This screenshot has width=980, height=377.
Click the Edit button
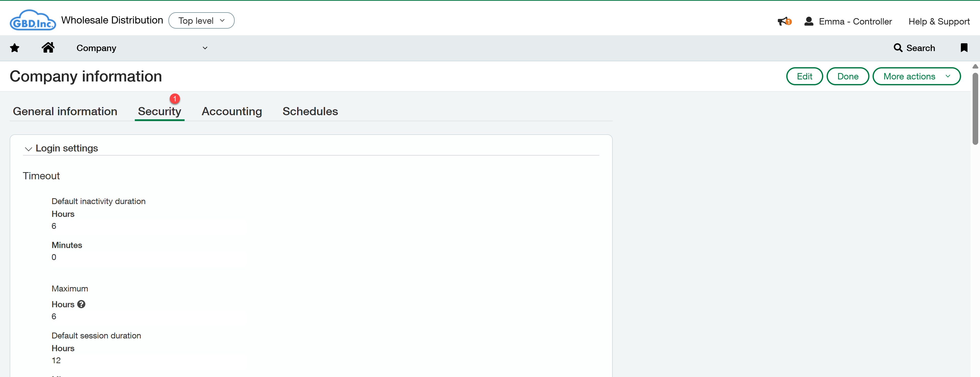(x=804, y=77)
